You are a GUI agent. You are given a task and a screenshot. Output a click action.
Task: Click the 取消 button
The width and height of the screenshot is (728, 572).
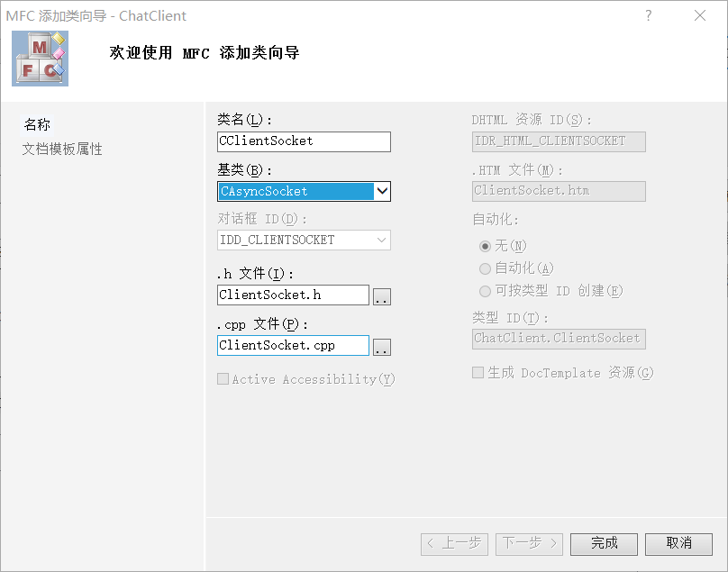(678, 543)
